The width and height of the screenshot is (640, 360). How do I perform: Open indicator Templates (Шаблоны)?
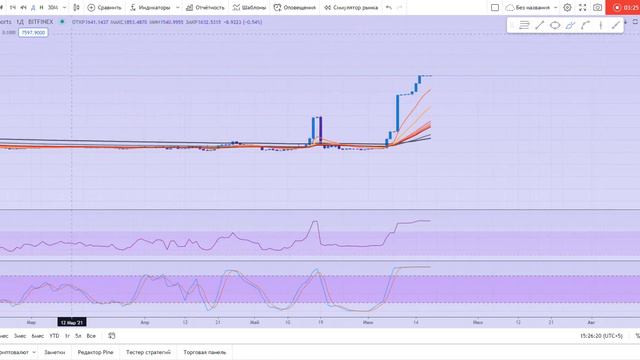click(x=249, y=7)
